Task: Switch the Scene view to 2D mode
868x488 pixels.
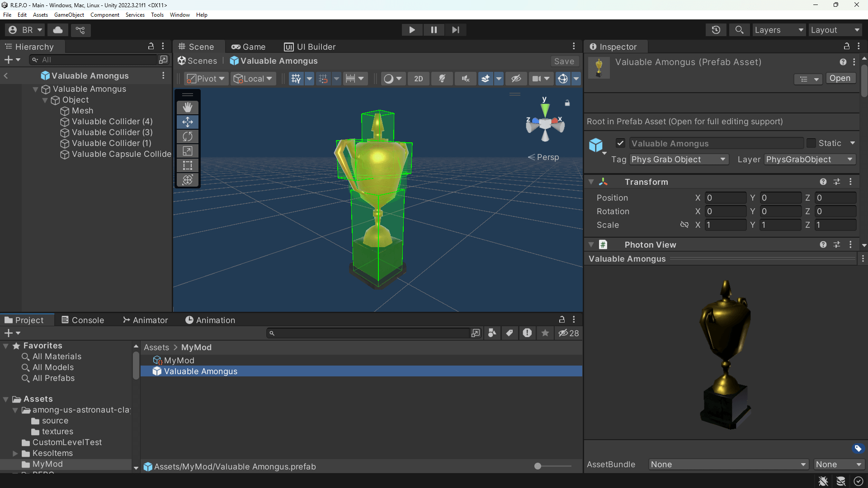Action: point(418,79)
